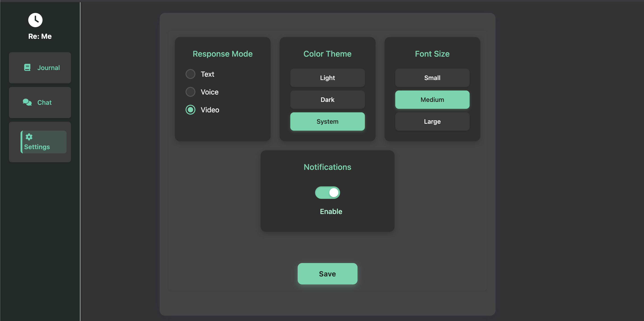
Task: Go to the Chat section
Action: (44, 103)
